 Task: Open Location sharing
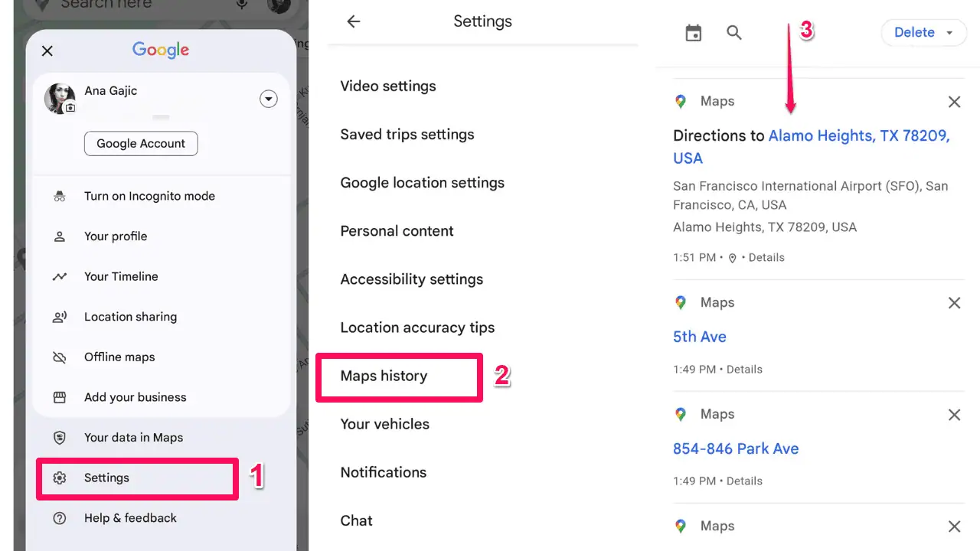(x=130, y=317)
